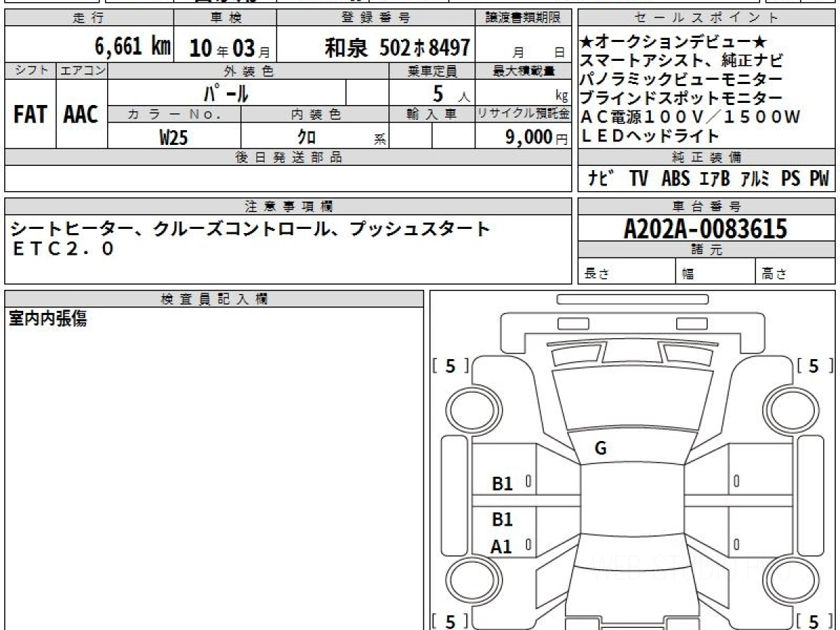
Task: Click the 高さ dimension label
Action: tap(775, 274)
